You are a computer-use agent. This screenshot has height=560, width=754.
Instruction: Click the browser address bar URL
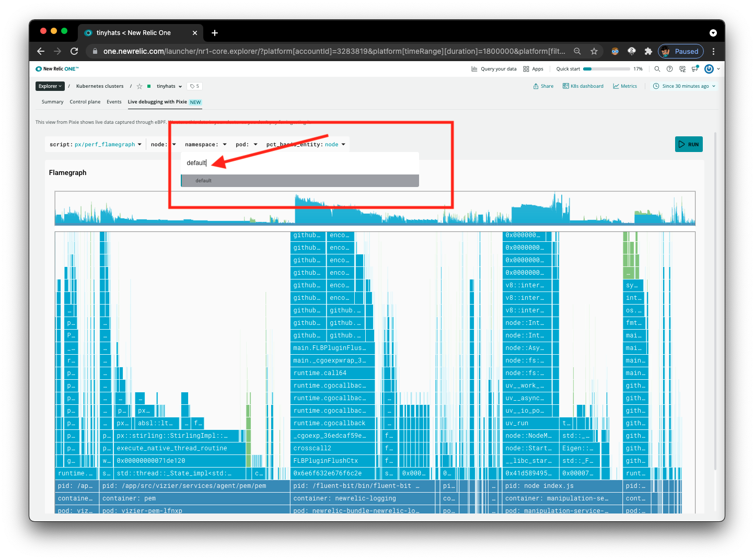(334, 51)
